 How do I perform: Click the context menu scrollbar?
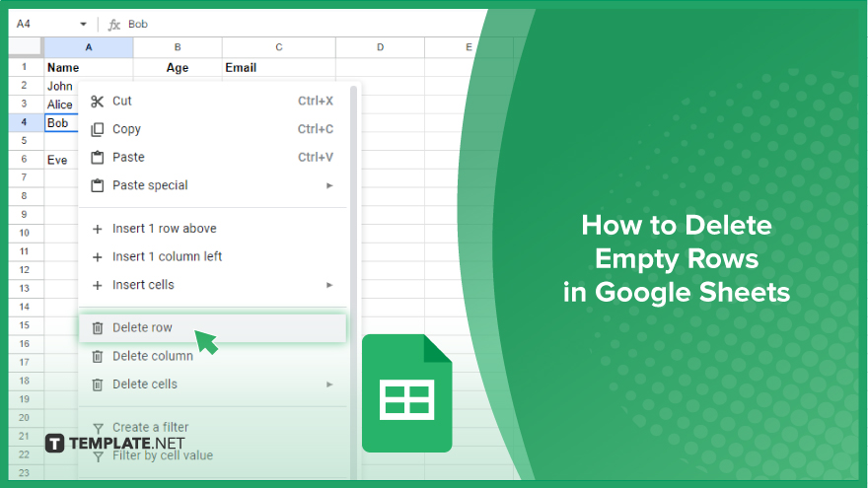(x=354, y=282)
